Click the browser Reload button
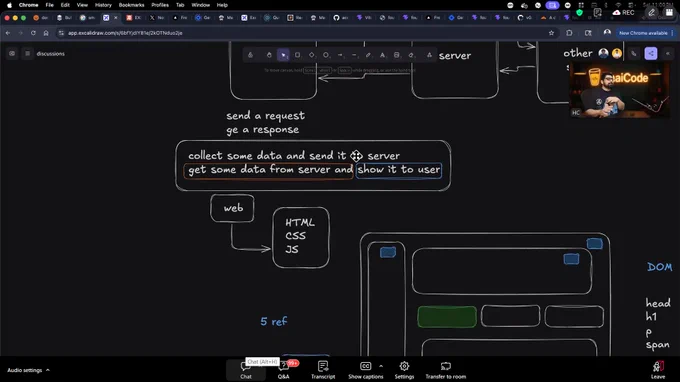Screen dimensions: 680x382 coord(33,33)
